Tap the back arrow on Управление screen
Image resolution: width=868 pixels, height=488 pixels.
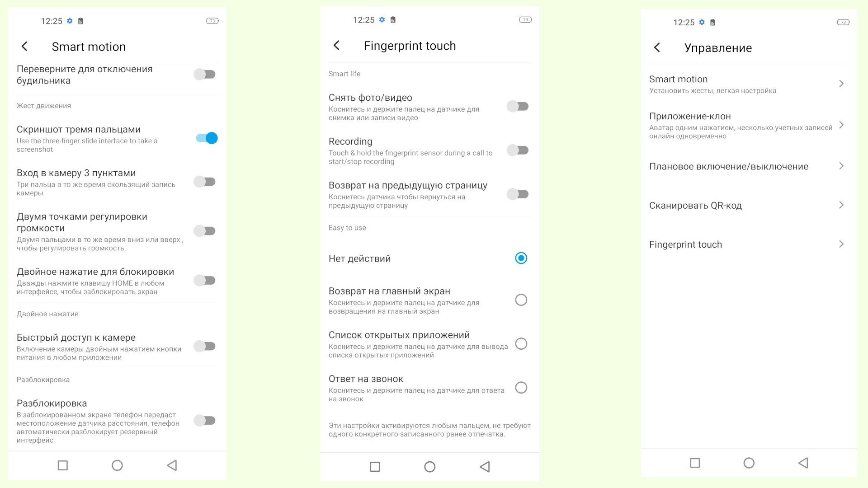656,47
